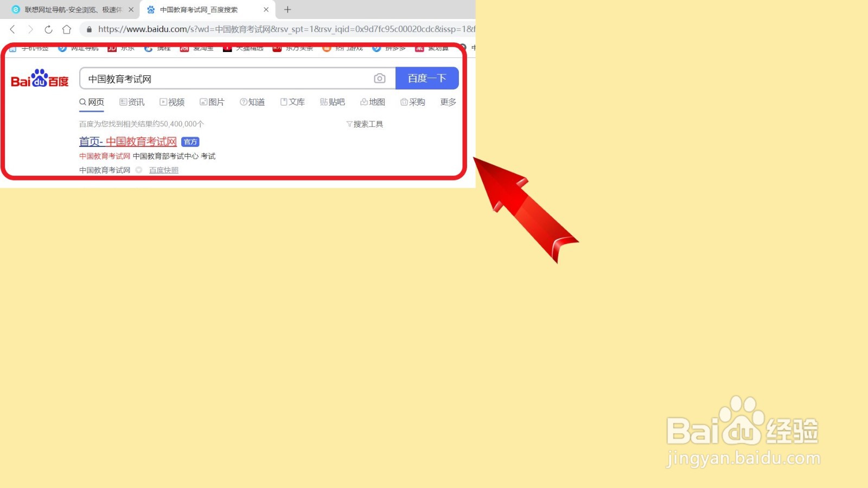
Task: Select the 网页 results tab
Action: (x=92, y=102)
